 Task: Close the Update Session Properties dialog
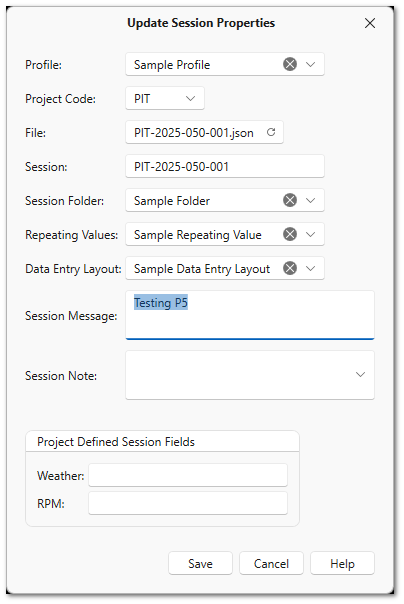click(370, 23)
